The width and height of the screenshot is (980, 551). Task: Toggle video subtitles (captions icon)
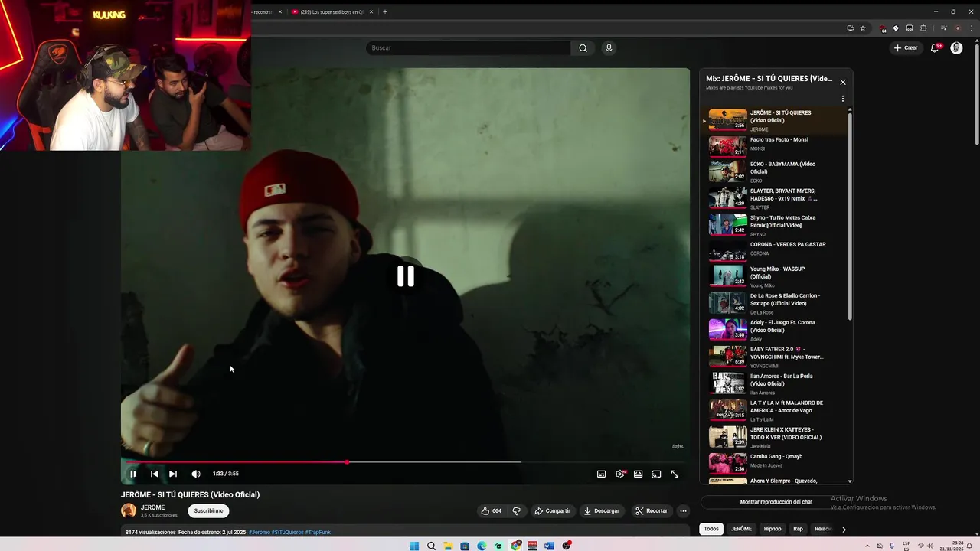tap(602, 474)
